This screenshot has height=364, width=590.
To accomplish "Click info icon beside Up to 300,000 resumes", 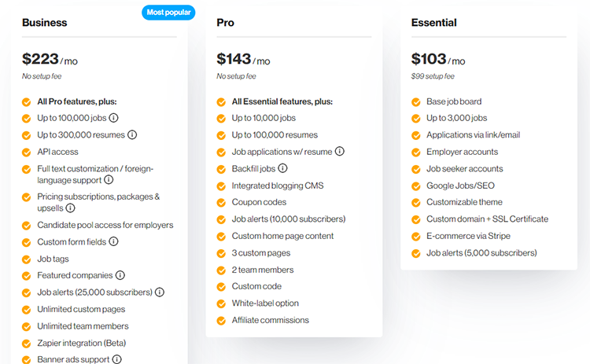I will pos(132,134).
